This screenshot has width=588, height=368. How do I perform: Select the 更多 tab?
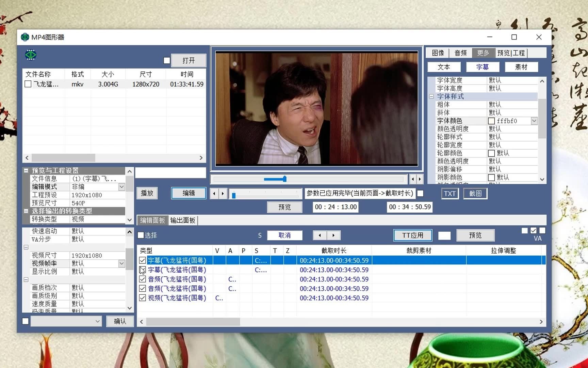click(483, 53)
